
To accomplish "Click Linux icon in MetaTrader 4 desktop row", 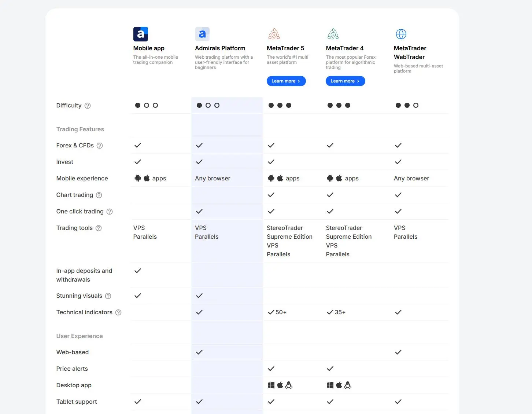I will [348, 385].
